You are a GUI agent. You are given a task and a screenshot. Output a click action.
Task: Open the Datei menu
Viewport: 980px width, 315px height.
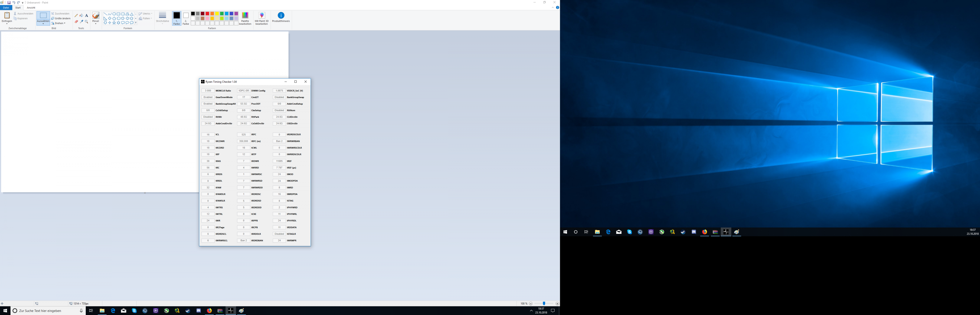pyautogui.click(x=6, y=8)
